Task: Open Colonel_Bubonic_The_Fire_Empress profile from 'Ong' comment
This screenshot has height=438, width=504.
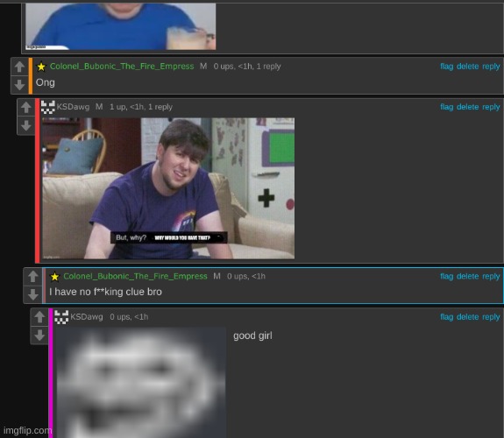Action: coord(122,67)
